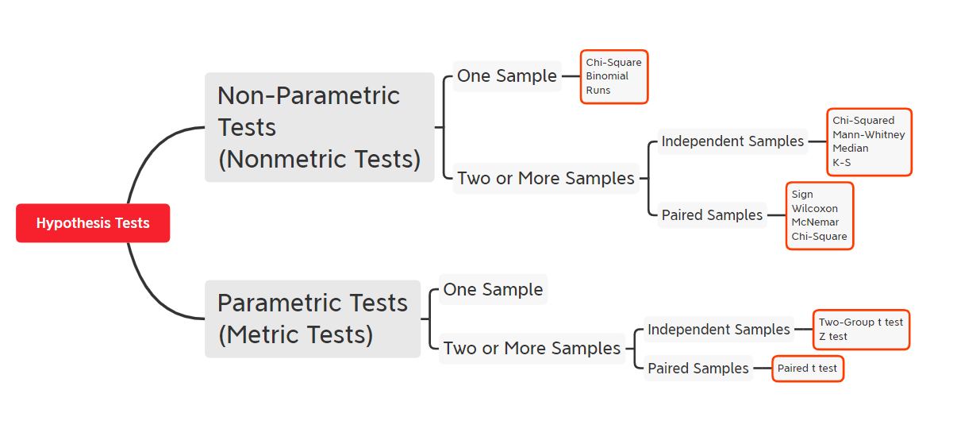Click One Sample under Non-Parametric Tests
This screenshot has width=980, height=421.
[x=507, y=76]
